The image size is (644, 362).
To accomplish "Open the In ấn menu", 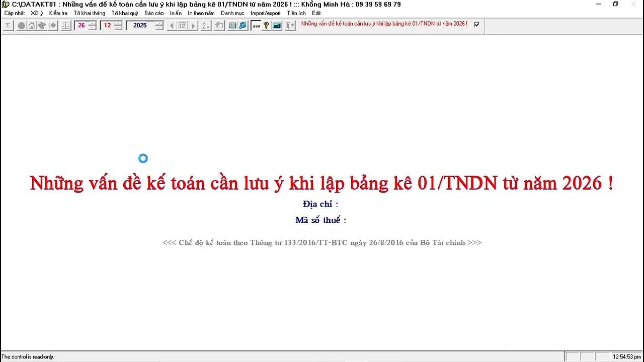I will (176, 13).
